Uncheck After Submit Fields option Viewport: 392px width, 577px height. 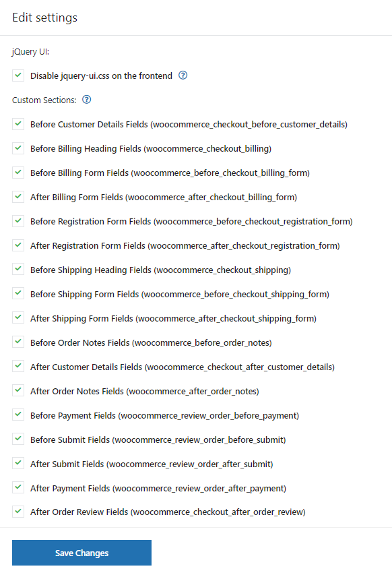point(18,464)
